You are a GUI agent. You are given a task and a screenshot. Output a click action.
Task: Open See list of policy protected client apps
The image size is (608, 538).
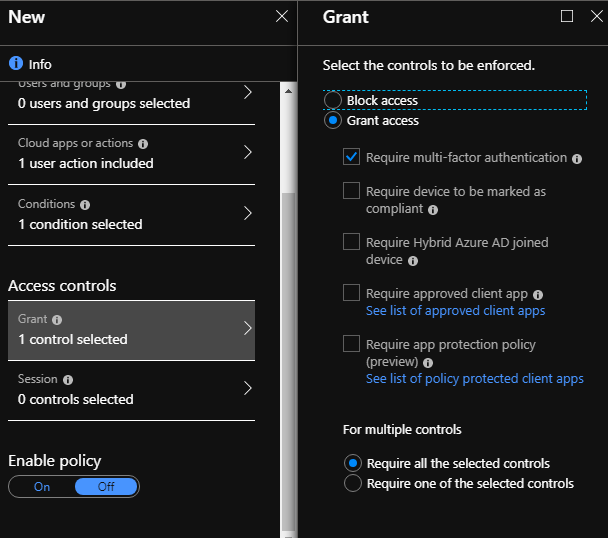[474, 379]
